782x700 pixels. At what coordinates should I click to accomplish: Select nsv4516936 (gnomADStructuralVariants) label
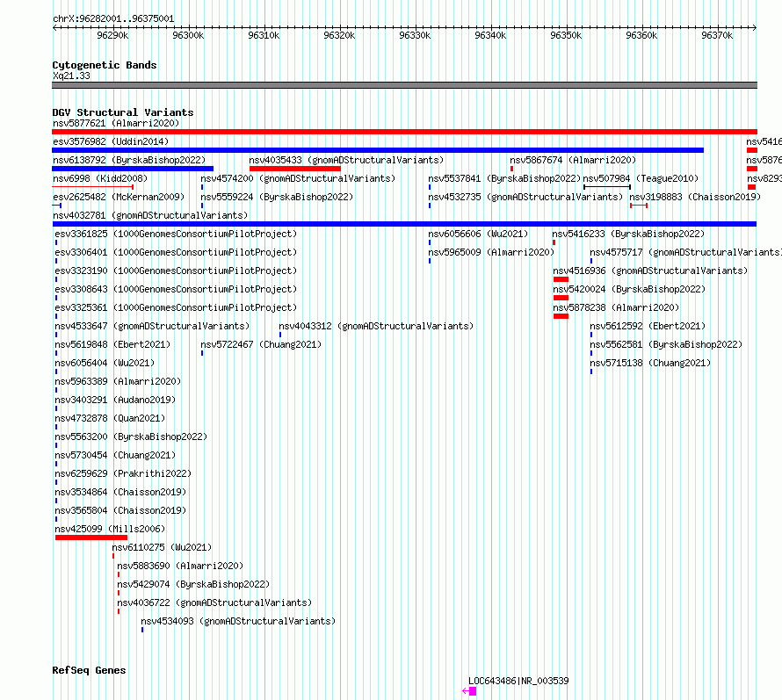pos(650,271)
